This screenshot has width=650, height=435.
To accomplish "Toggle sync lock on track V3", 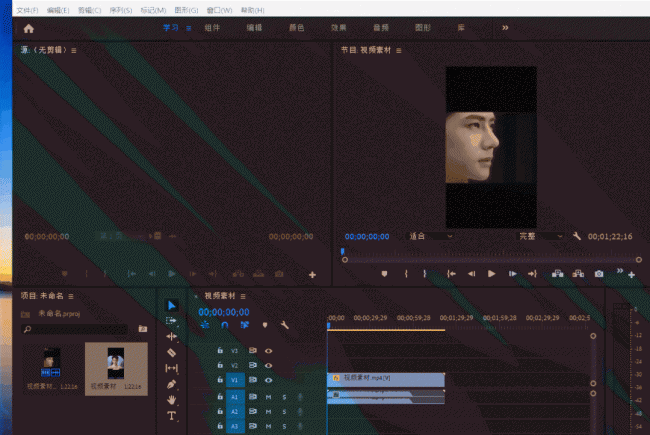I will (252, 350).
